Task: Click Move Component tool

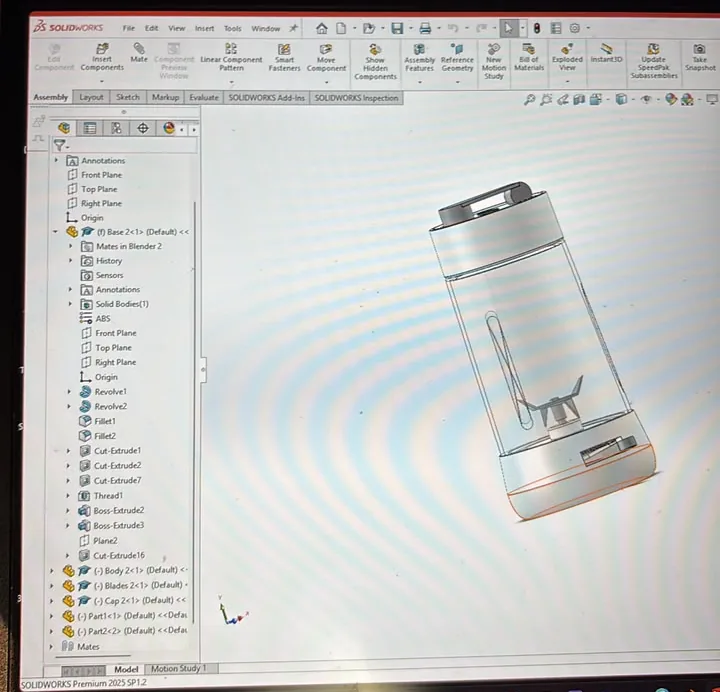Action: click(x=326, y=58)
